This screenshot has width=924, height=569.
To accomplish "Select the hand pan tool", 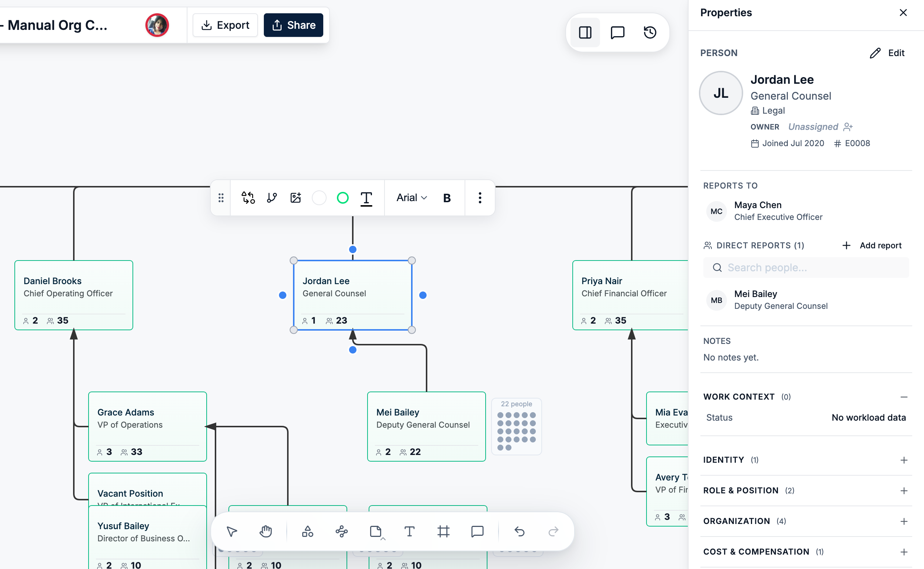I will [266, 531].
